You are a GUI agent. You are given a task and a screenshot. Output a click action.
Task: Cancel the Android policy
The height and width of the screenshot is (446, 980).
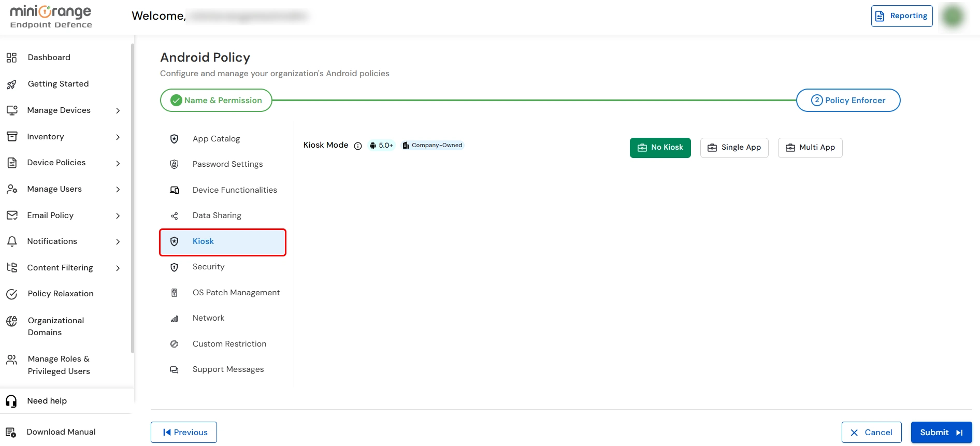tap(872, 433)
